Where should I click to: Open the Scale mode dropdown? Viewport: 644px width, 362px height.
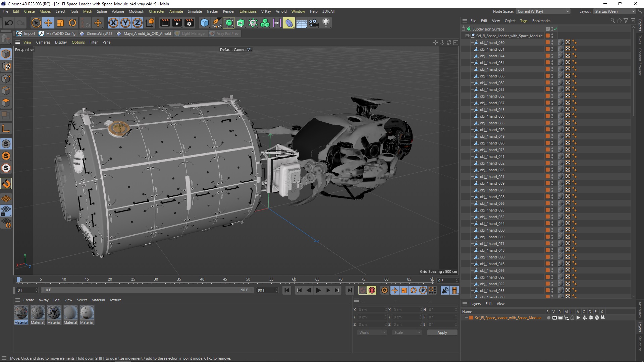407,333
